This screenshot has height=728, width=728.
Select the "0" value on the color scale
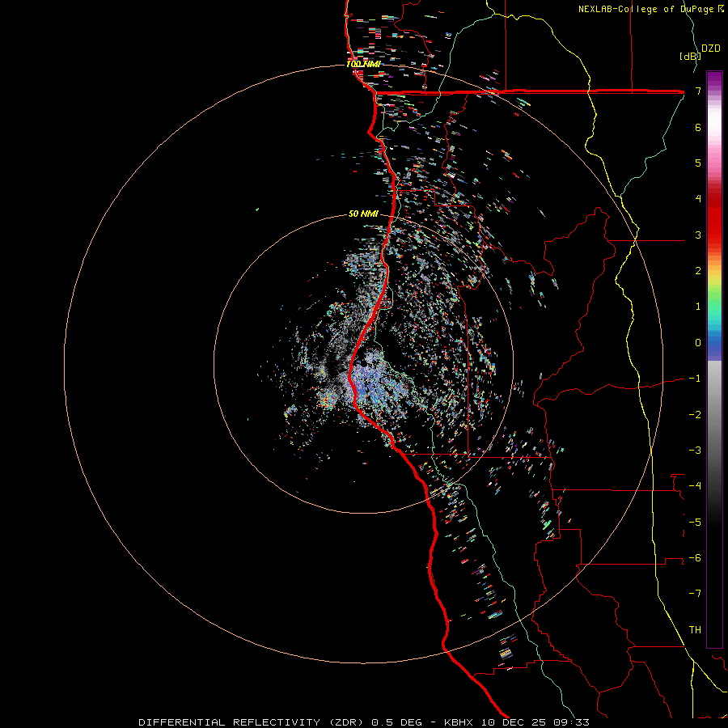point(698,343)
